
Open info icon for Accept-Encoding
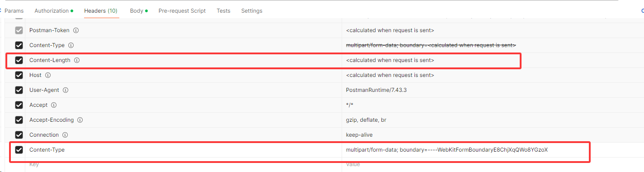[x=80, y=120]
